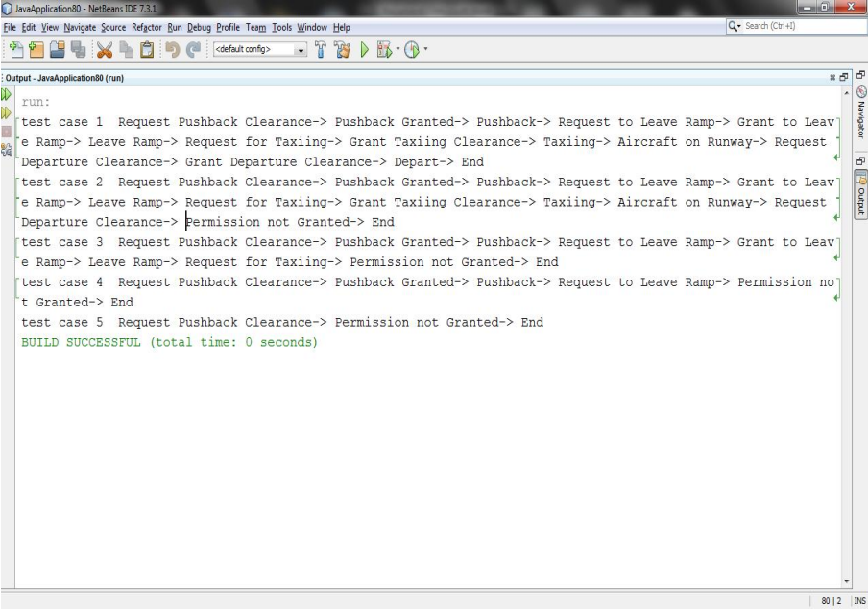Click the 'test case 5' output line
The height and width of the screenshot is (609, 868).
(x=282, y=322)
